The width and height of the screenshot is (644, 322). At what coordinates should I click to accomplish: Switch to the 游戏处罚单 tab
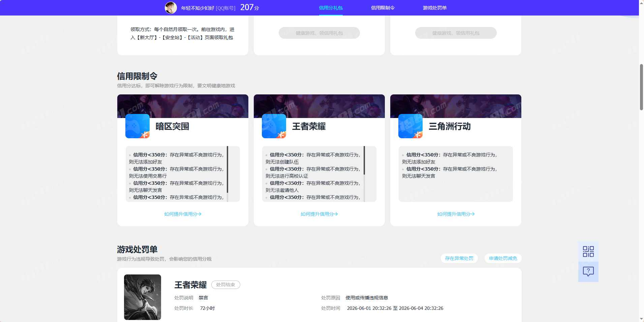point(435,8)
